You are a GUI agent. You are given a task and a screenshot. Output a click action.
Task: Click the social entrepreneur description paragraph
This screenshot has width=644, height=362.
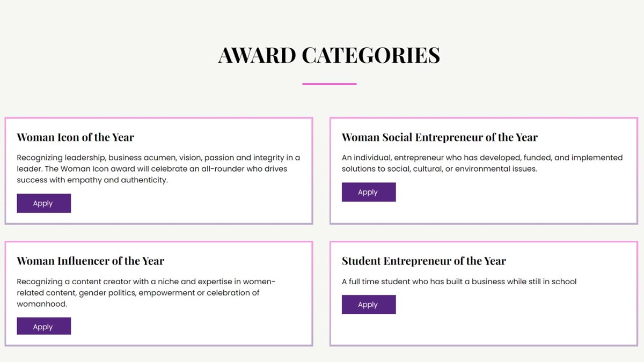tap(482, 163)
